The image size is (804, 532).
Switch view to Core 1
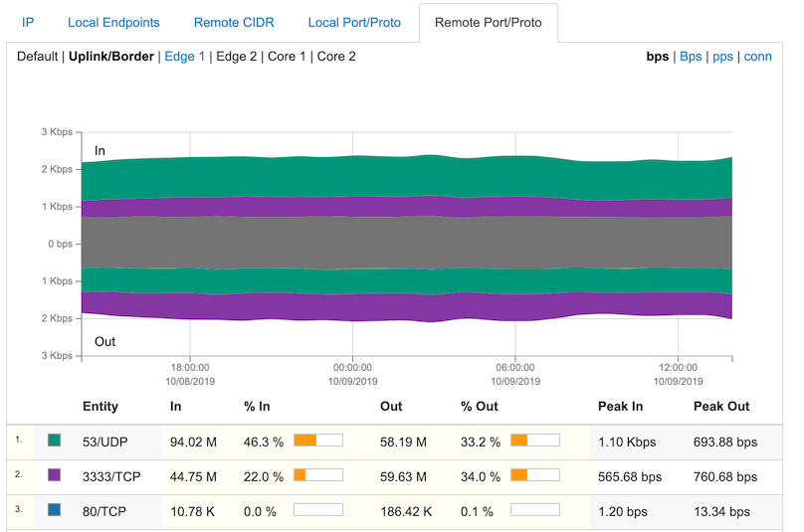(x=287, y=57)
